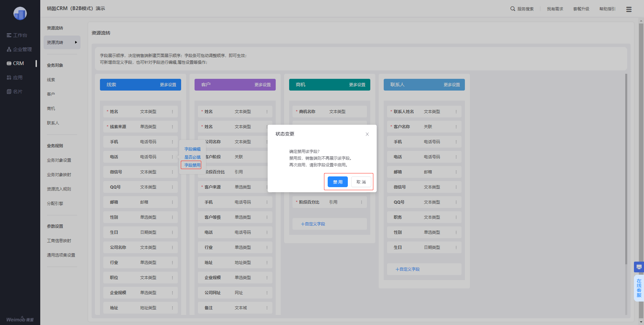Expand the 资源流转 submenu item
The image size is (644, 325).
click(x=62, y=43)
